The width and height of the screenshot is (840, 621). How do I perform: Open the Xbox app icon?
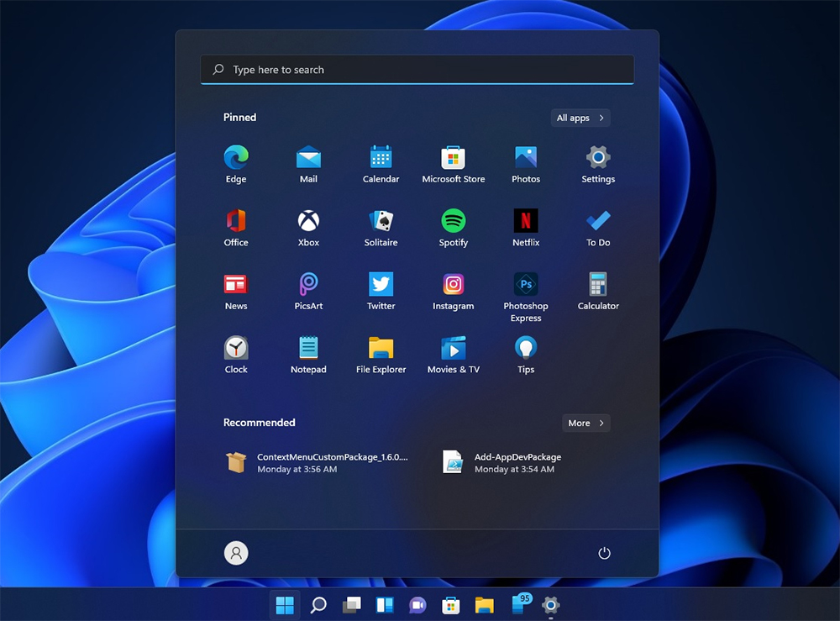coord(308,222)
